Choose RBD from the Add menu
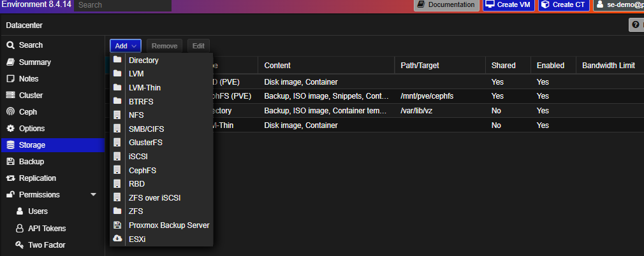The height and width of the screenshot is (256, 644). tap(161, 184)
